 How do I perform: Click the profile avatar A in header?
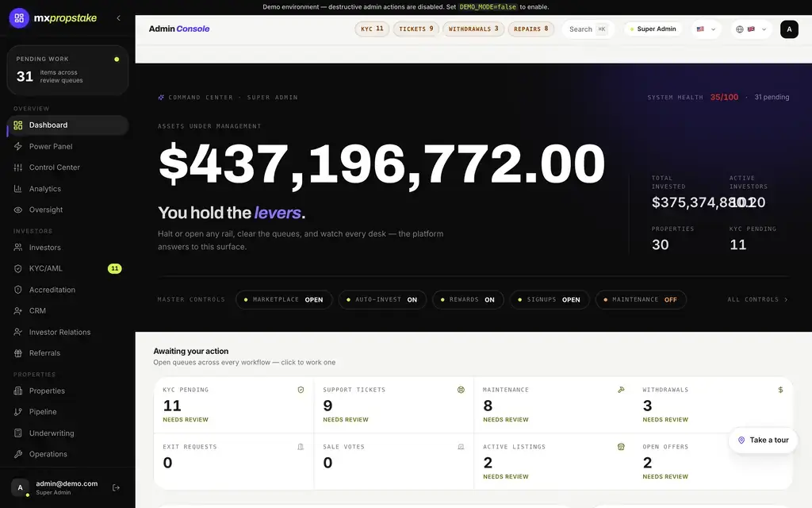[789, 29]
